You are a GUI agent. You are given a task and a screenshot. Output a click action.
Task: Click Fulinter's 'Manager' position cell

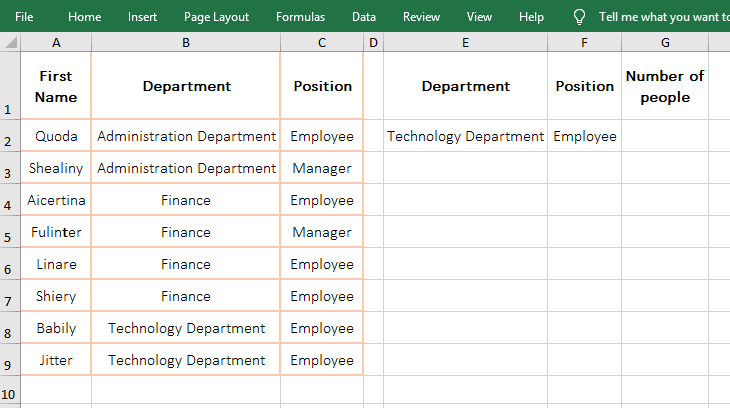click(322, 231)
